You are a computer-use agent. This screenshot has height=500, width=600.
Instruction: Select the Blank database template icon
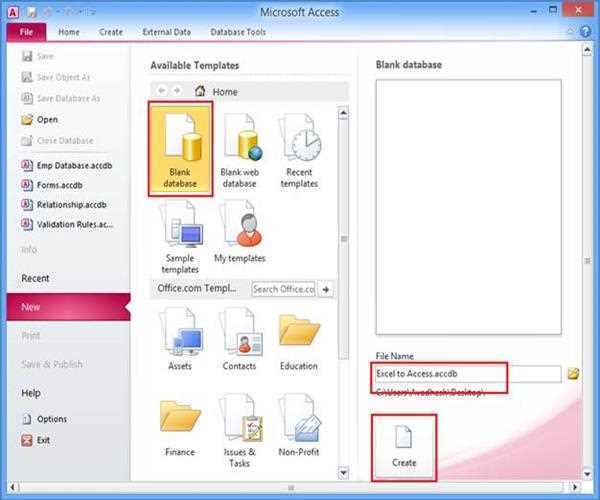pyautogui.click(x=181, y=149)
